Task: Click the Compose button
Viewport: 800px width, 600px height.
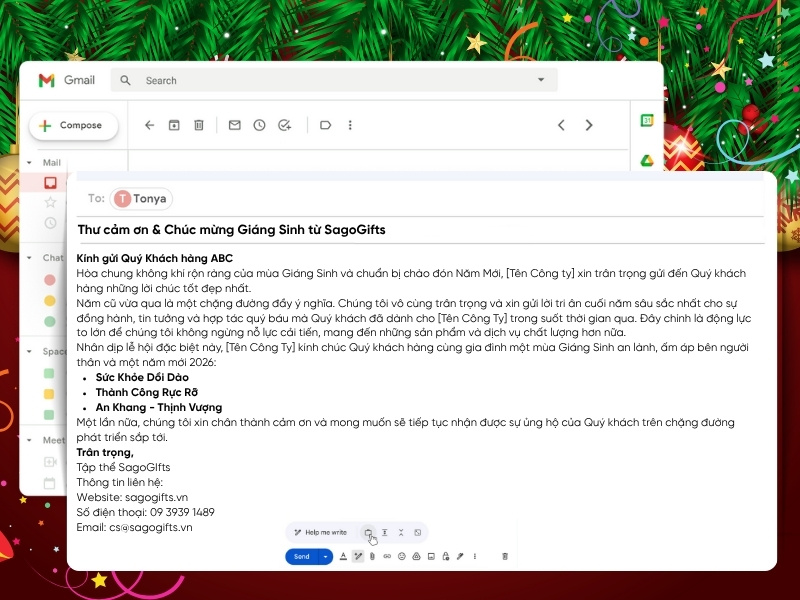Action: (x=74, y=125)
